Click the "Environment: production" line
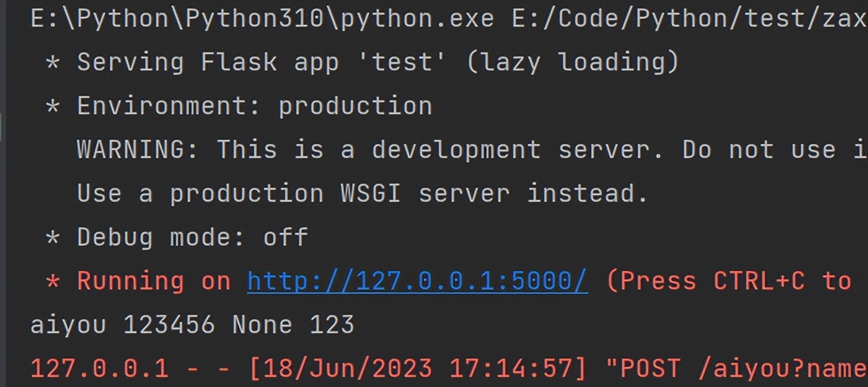The height and width of the screenshot is (387, 868). (254, 106)
